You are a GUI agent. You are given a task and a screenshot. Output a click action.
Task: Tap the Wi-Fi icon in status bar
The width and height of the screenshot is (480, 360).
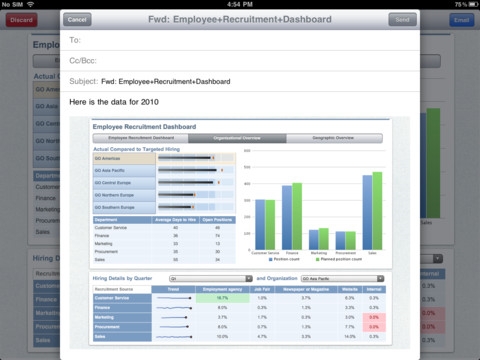coord(31,4)
